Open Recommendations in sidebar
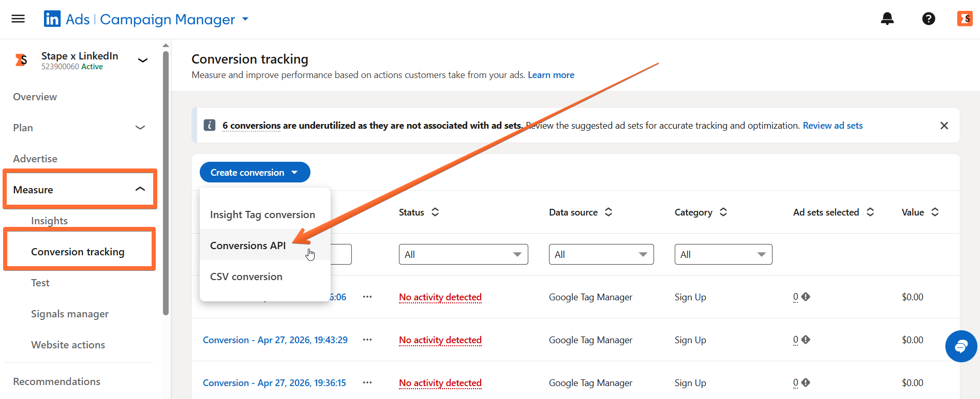 point(57,381)
